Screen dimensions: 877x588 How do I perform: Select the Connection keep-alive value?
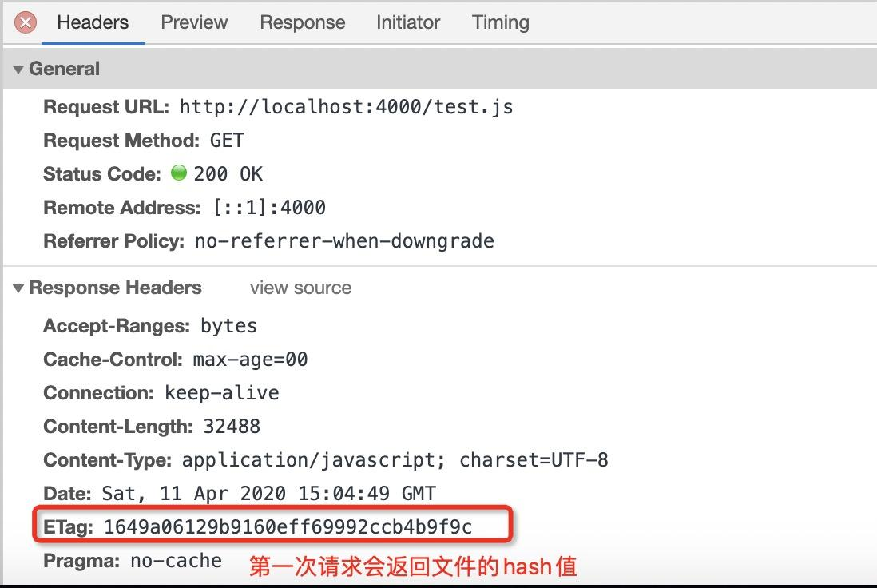click(221, 393)
